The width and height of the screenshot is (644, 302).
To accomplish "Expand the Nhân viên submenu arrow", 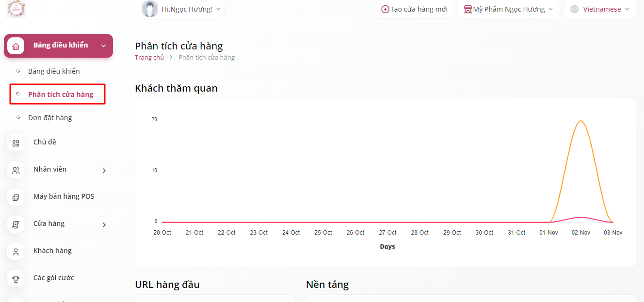I will coord(104,171).
